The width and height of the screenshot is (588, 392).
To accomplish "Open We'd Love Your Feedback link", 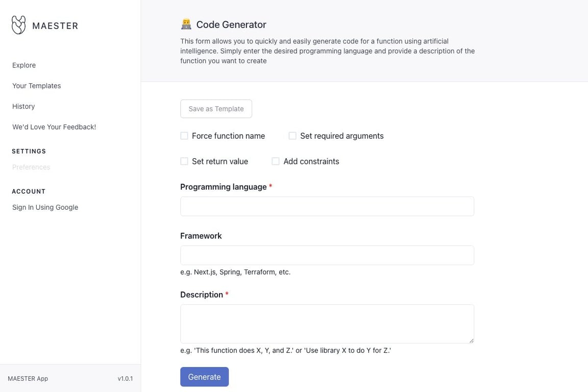I will click(54, 127).
